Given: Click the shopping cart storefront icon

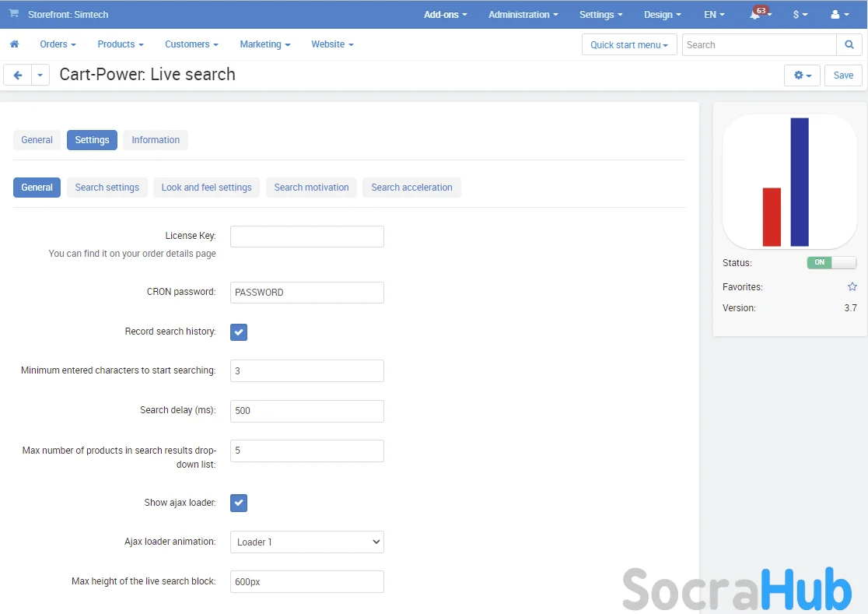Looking at the screenshot, I should coord(14,14).
